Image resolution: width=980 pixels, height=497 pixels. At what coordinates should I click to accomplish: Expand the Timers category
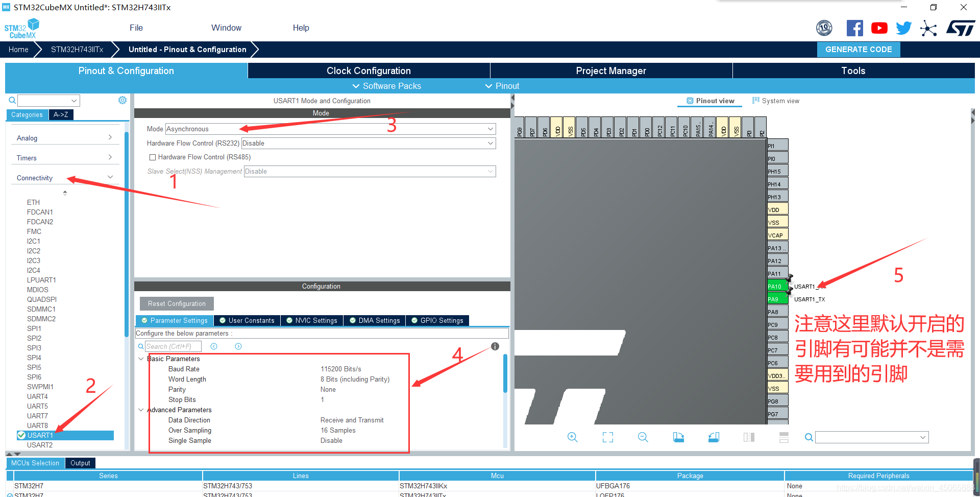[x=65, y=158]
